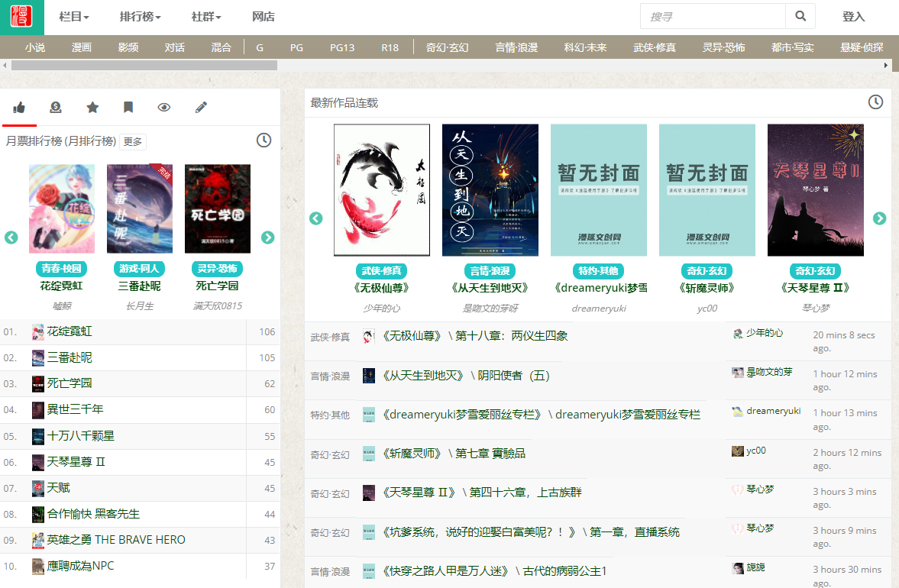Select the star favorites ranking icon
Screen dimensions: 899x588
tap(92, 108)
